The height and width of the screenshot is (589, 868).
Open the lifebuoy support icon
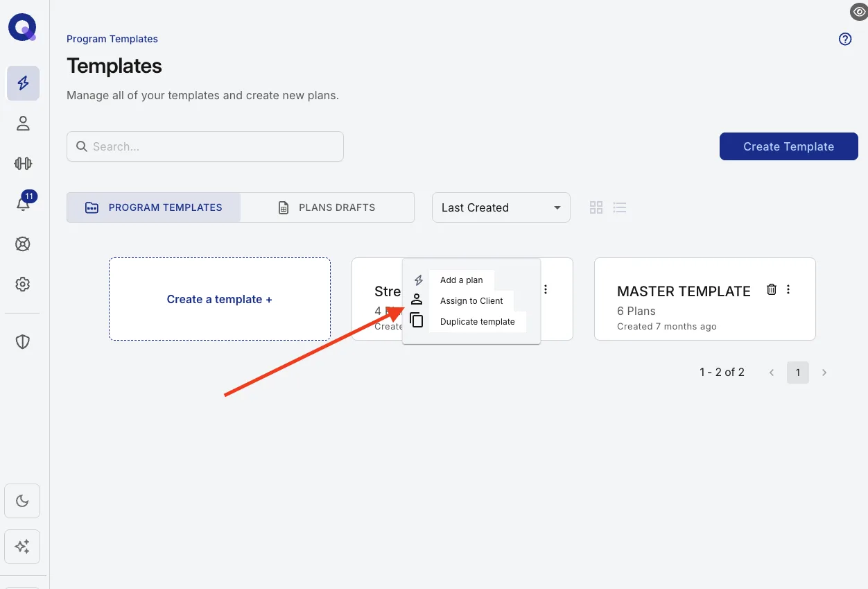click(23, 244)
